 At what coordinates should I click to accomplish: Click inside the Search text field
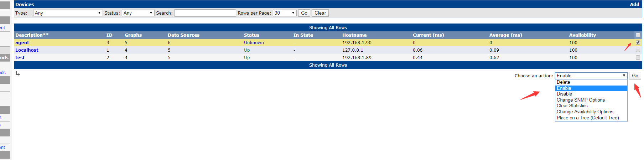tap(205, 13)
